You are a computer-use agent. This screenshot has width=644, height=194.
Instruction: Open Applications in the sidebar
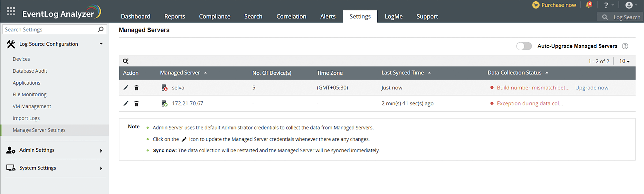[26, 83]
